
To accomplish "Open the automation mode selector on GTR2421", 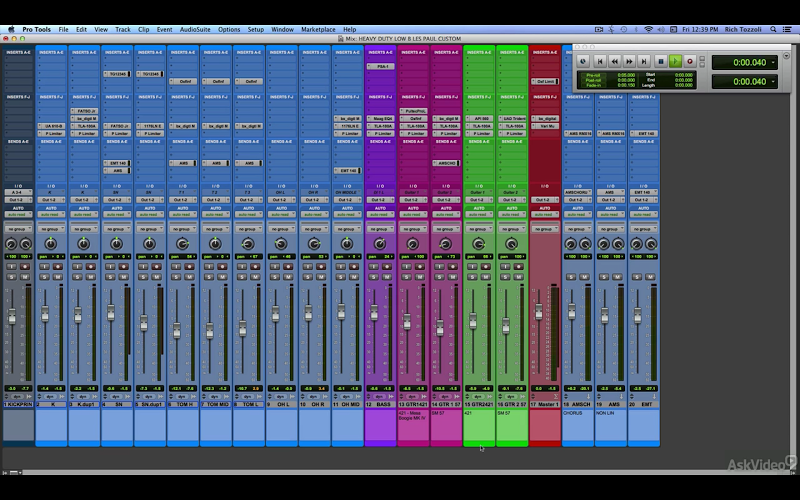I will click(x=479, y=214).
